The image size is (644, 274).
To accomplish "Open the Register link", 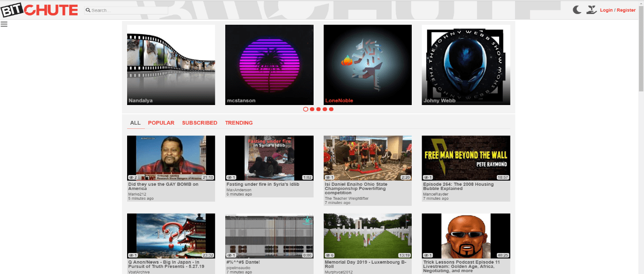I will (626, 10).
